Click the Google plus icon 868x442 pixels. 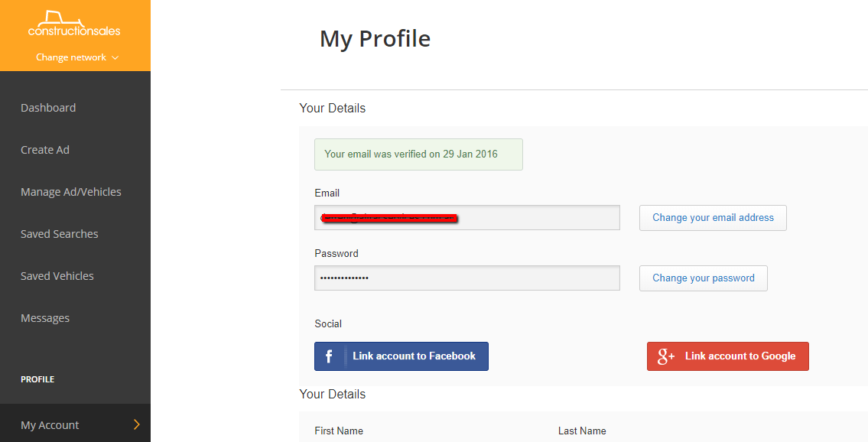(665, 356)
